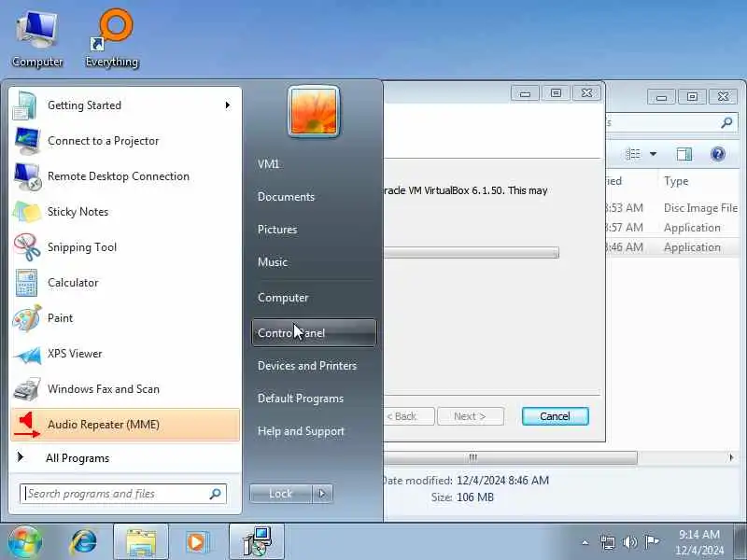747x560 pixels.
Task: Open the Snipping Tool entry
Action: pyautogui.click(x=125, y=247)
